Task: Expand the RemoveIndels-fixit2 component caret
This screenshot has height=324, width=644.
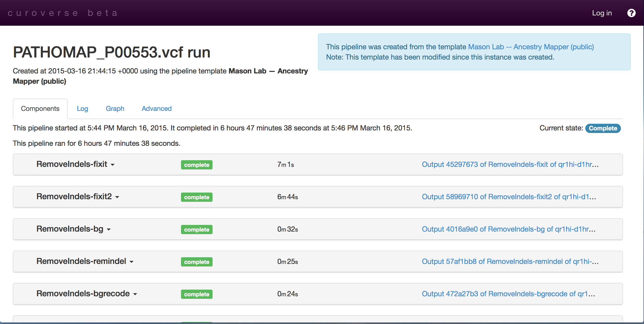Action: click(x=117, y=197)
